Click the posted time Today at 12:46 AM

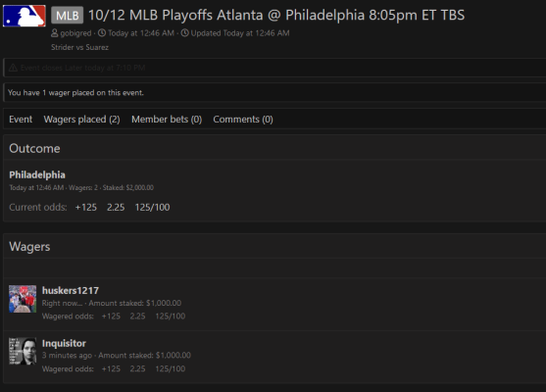point(141,33)
